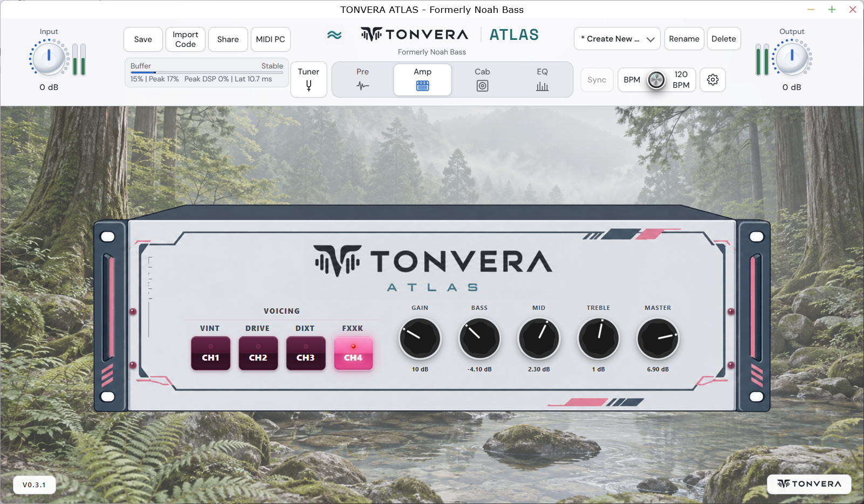The height and width of the screenshot is (504, 864).
Task: Enable the CH2 DRIVE voicing
Action: pos(258,353)
